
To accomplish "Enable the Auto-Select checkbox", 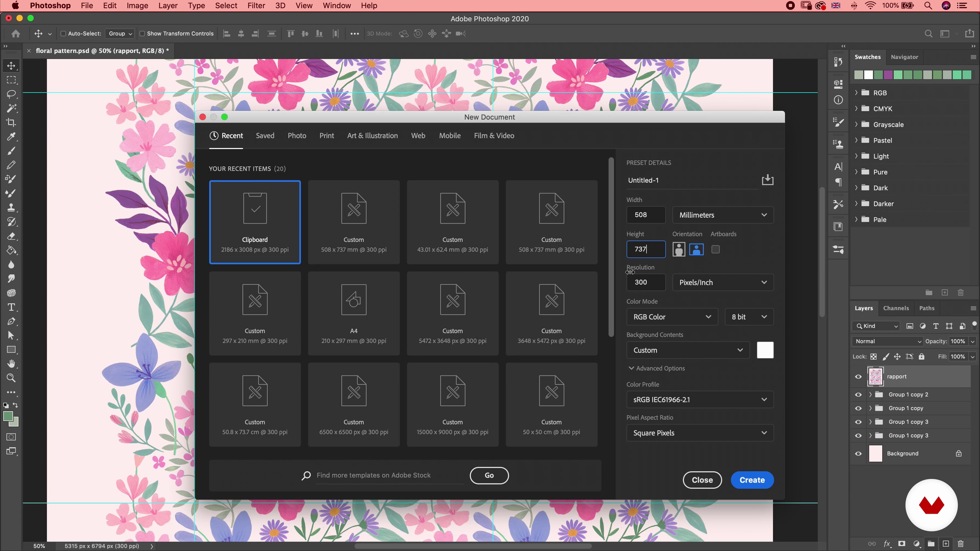I will point(64,33).
